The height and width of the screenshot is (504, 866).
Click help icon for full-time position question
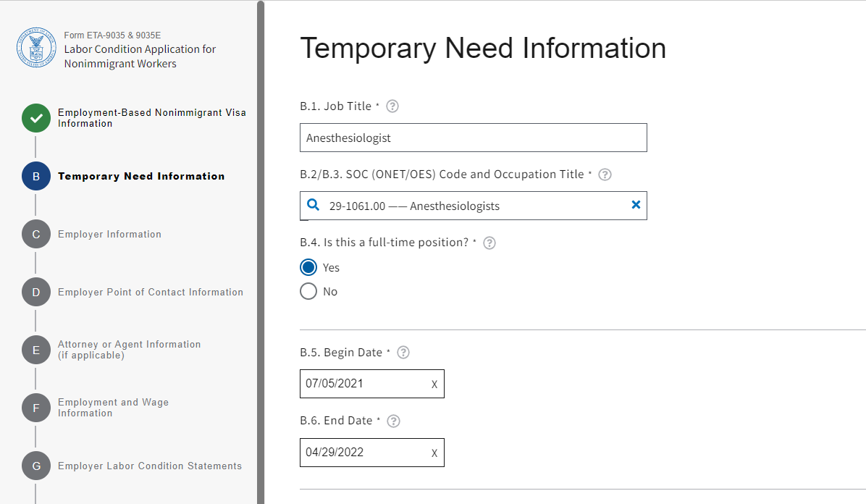[489, 243]
